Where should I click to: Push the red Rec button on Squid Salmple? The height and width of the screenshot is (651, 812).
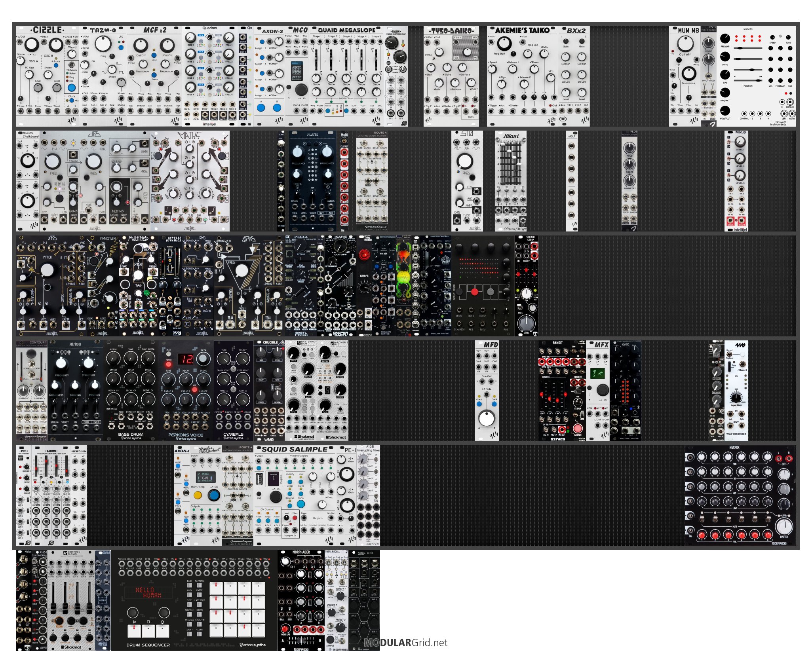(294, 518)
